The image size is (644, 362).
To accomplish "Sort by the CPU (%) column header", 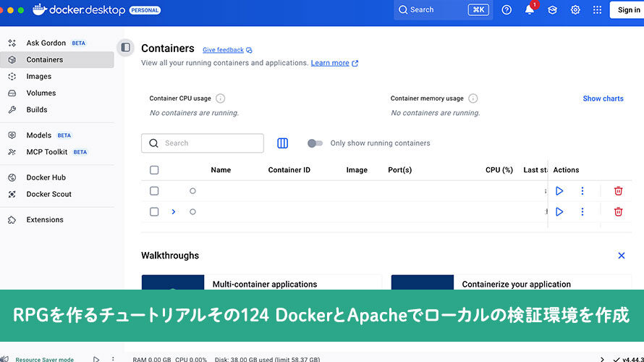I will (x=499, y=170).
